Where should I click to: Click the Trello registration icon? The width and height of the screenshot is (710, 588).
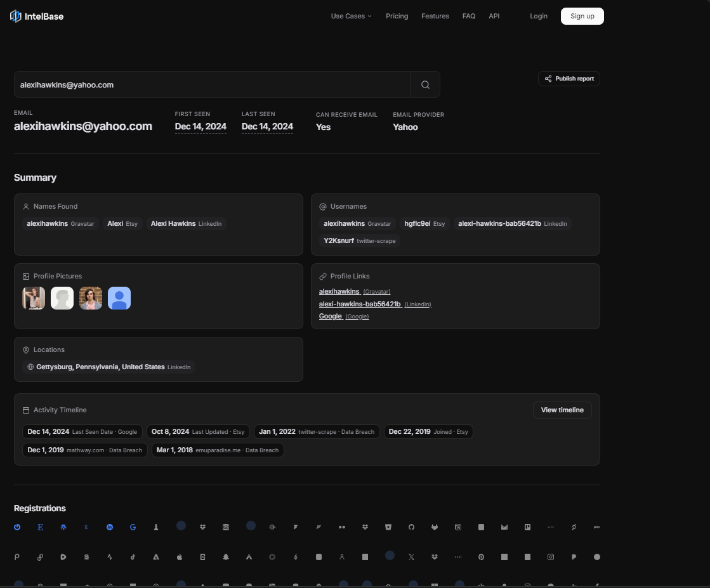click(527, 527)
